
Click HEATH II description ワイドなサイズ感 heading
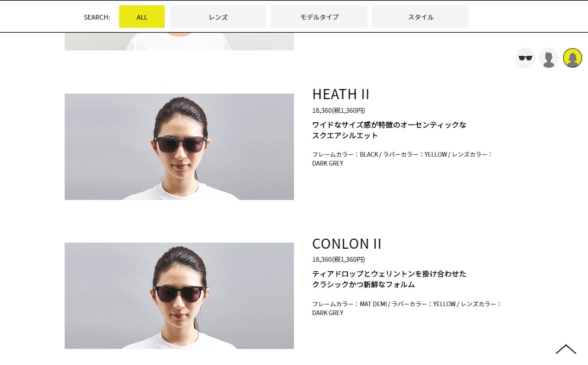389,130
